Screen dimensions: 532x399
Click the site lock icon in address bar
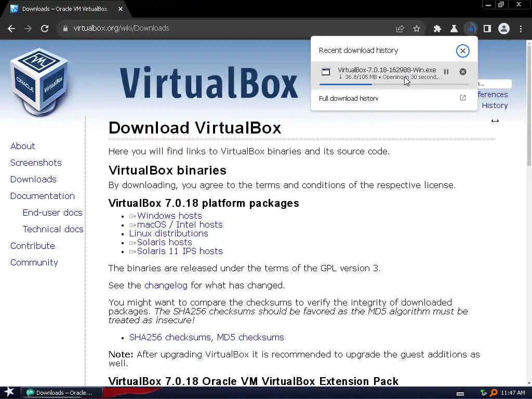[65, 29]
